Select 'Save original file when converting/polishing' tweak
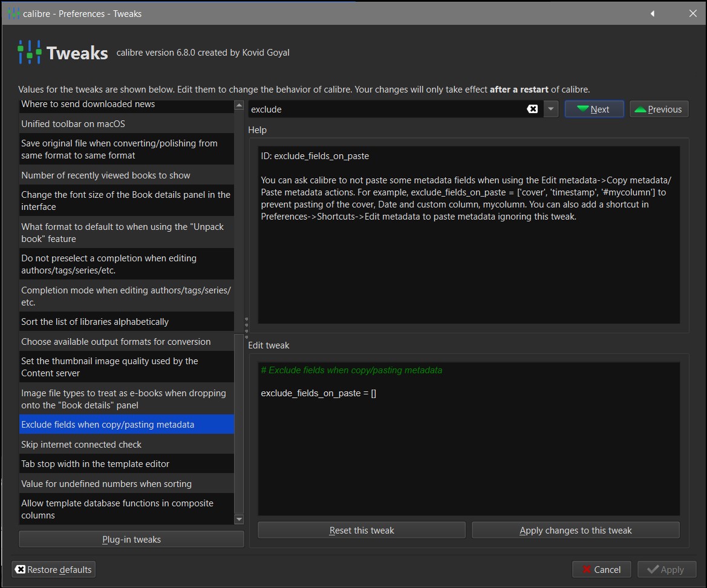The image size is (707, 588). [126, 149]
